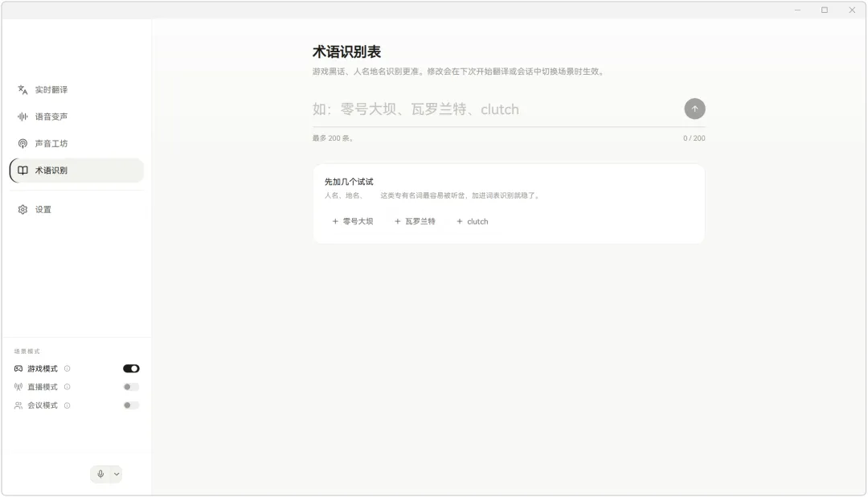The image size is (868, 497).
Task: Click the people icon of 会议模式
Action: [x=18, y=405]
